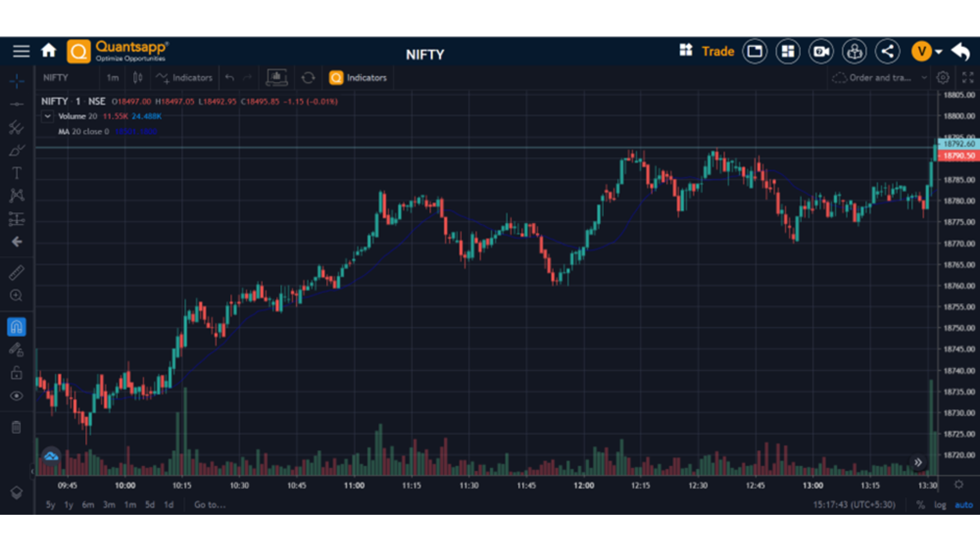Screen dimensions: 980x551
Task: Toggle hide all drawings eye
Action: point(16,396)
